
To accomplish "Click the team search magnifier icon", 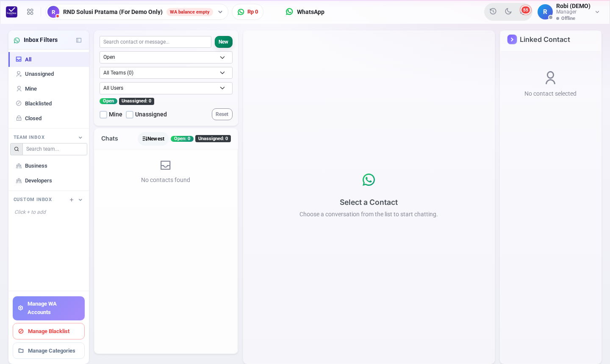I will pos(17,149).
